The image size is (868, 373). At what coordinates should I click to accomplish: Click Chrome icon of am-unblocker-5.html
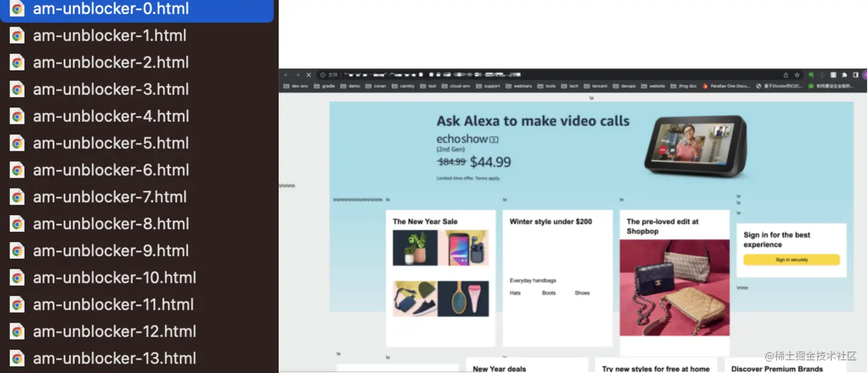17,143
